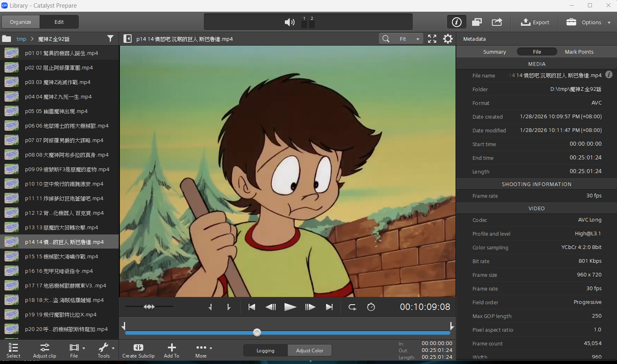This screenshot has width=617, height=364.
Task: Click the Export button
Action: pos(535,22)
